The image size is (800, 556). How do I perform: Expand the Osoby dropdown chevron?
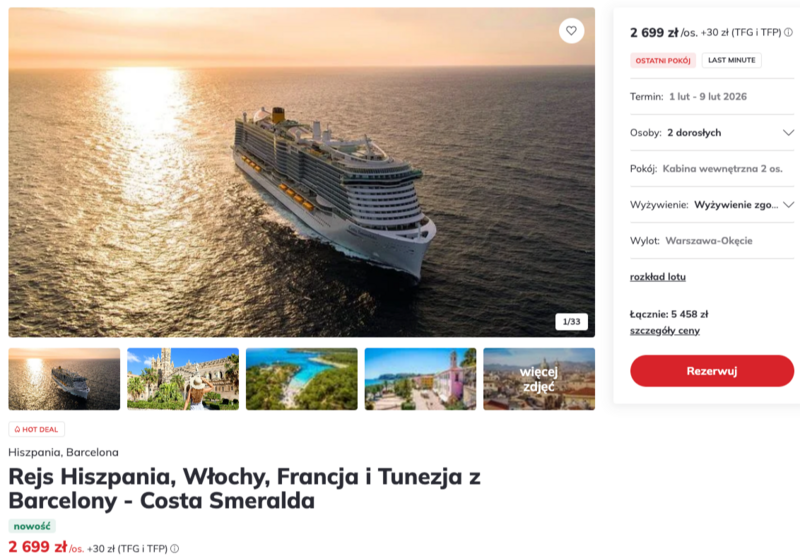coord(788,132)
